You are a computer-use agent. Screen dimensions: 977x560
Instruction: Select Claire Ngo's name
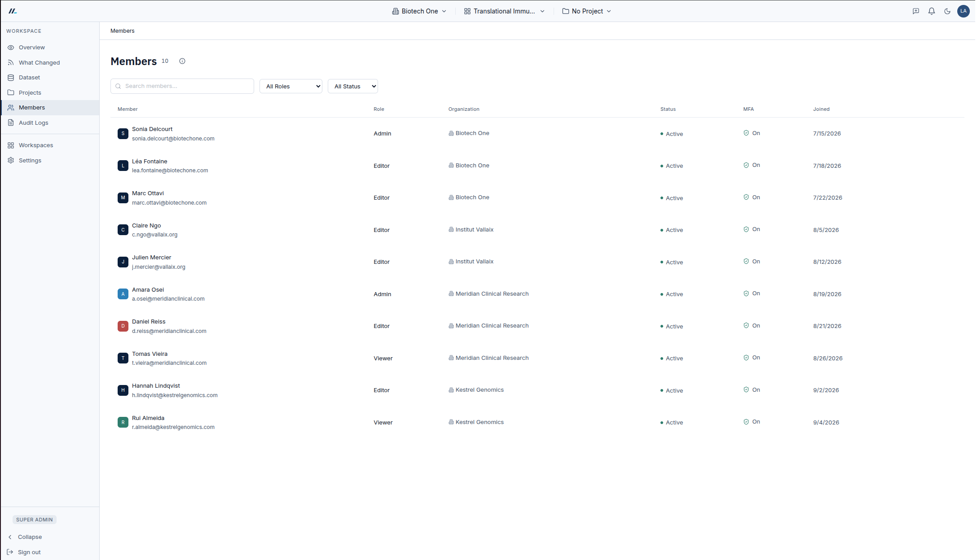[x=146, y=226]
